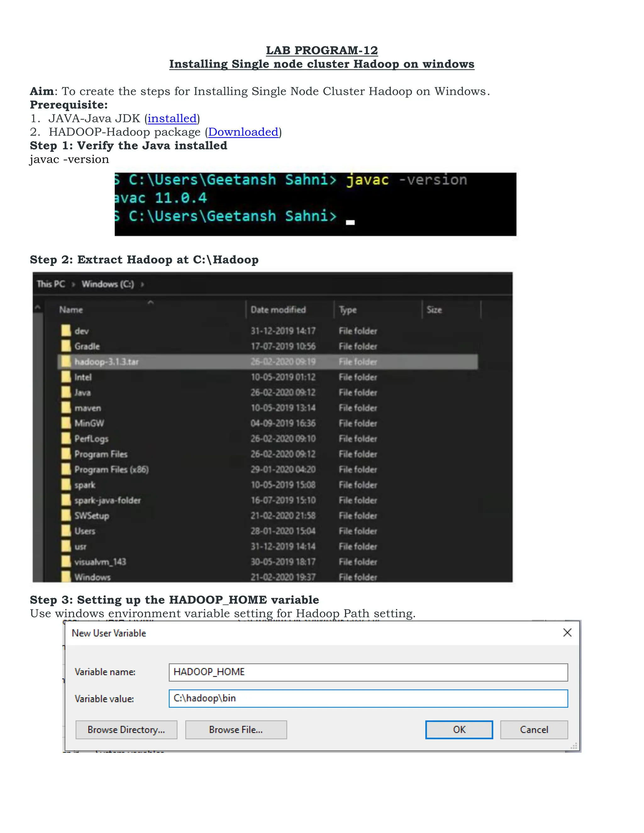644x833 pixels.
Task: Click the hadoop-3.1.3.tar folder icon
Action: click(x=66, y=361)
